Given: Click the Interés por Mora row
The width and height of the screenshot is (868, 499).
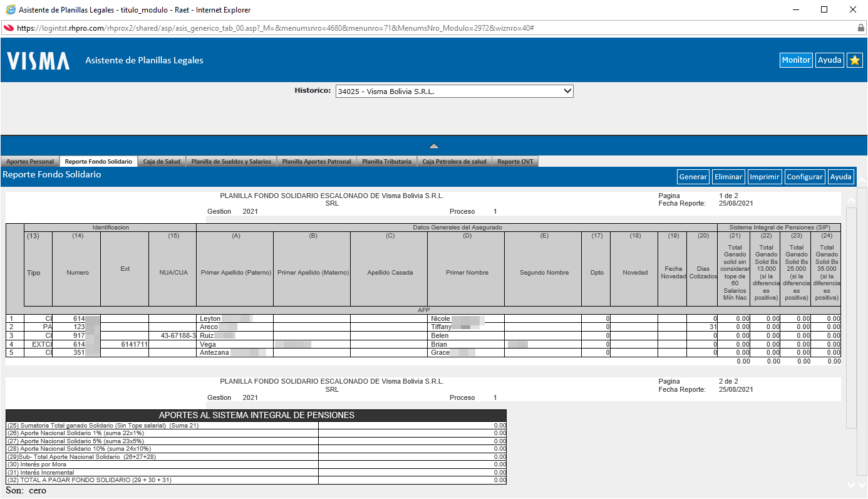Looking at the screenshot, I should click(256, 465).
